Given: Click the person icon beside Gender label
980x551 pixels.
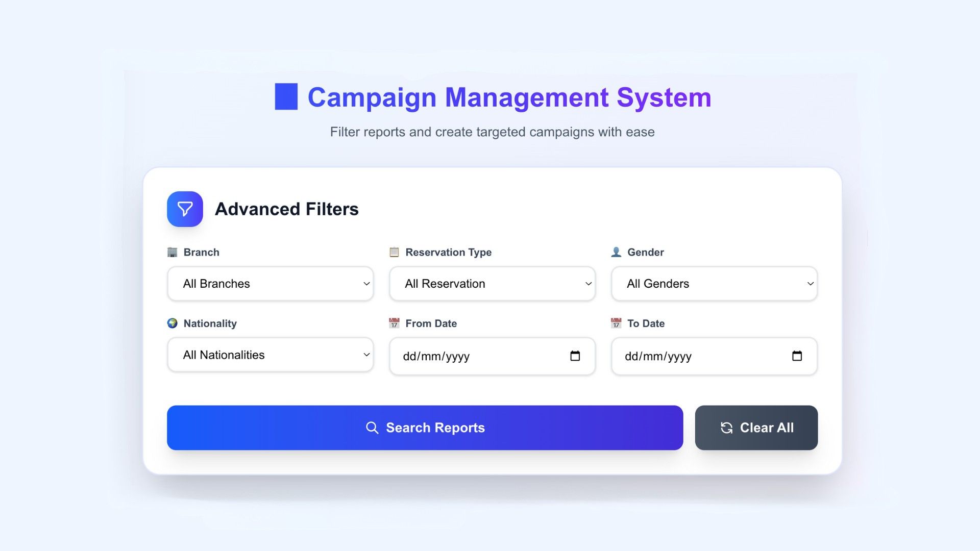Looking at the screenshot, I should [x=616, y=252].
